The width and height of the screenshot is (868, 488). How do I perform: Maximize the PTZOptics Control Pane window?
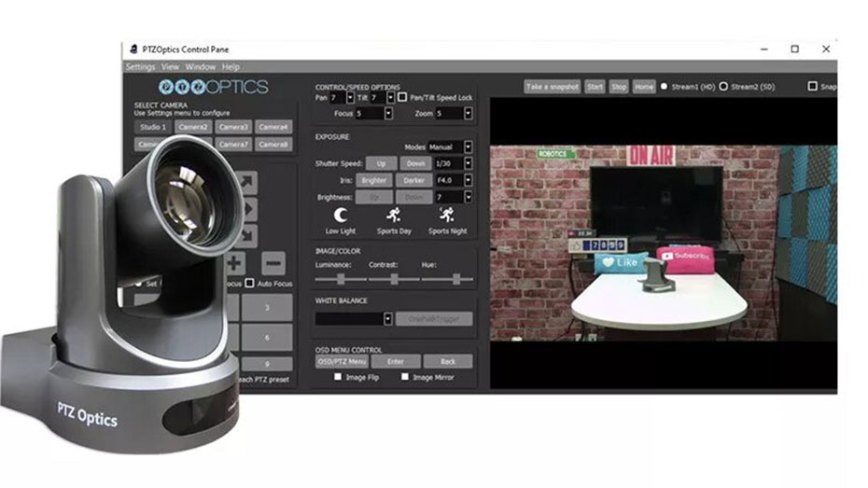point(795,49)
